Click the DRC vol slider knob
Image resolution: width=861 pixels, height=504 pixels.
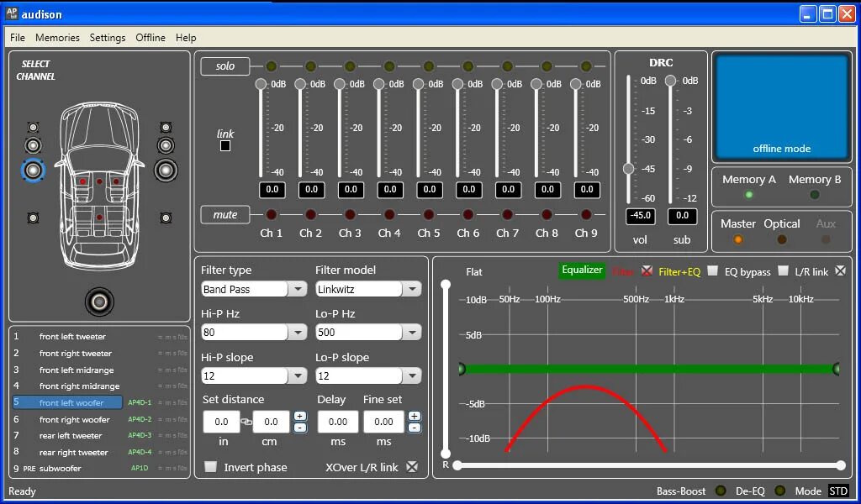pyautogui.click(x=629, y=168)
